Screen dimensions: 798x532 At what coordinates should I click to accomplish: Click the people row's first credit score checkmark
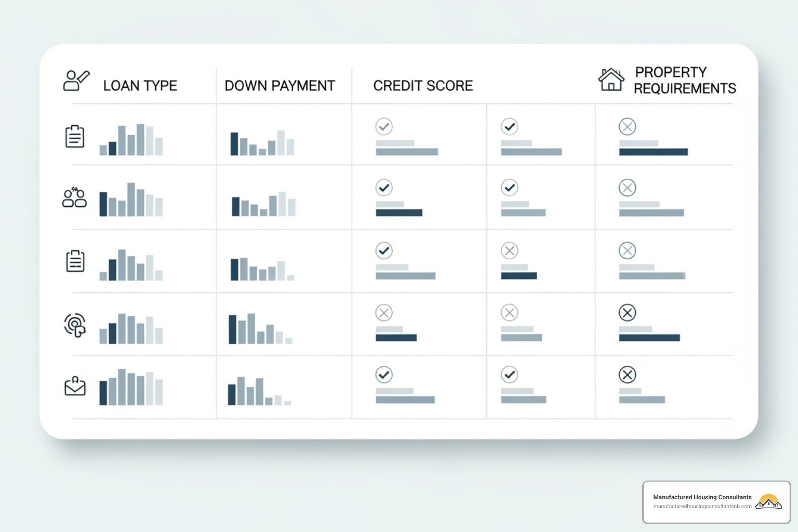tap(384, 188)
